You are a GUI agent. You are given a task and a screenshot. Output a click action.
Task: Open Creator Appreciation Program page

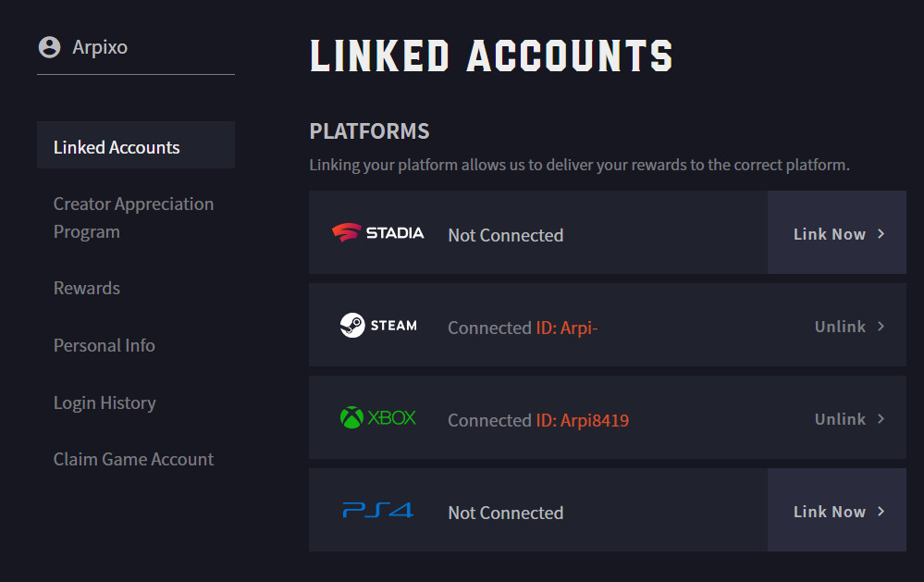click(x=133, y=217)
